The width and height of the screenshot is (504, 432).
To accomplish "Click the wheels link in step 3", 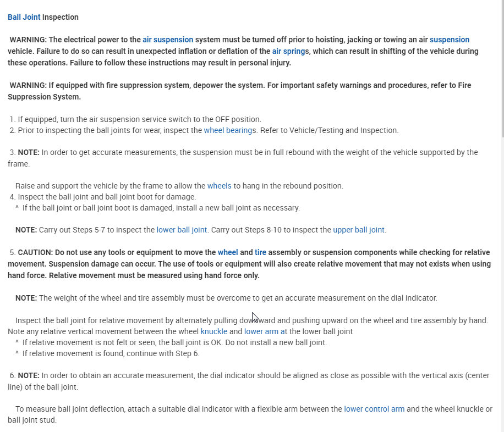I will [x=219, y=186].
